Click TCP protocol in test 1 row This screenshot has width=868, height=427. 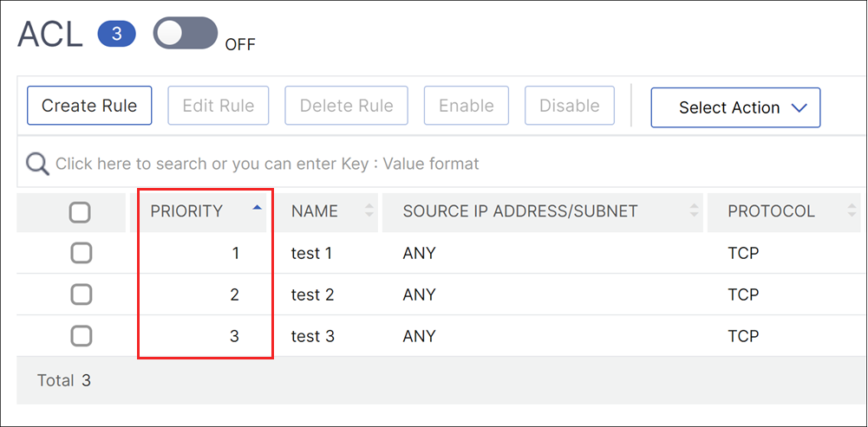(743, 253)
